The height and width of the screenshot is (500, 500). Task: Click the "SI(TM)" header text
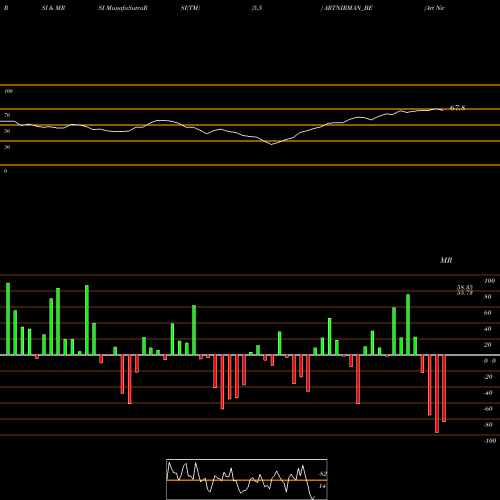pos(190,8)
